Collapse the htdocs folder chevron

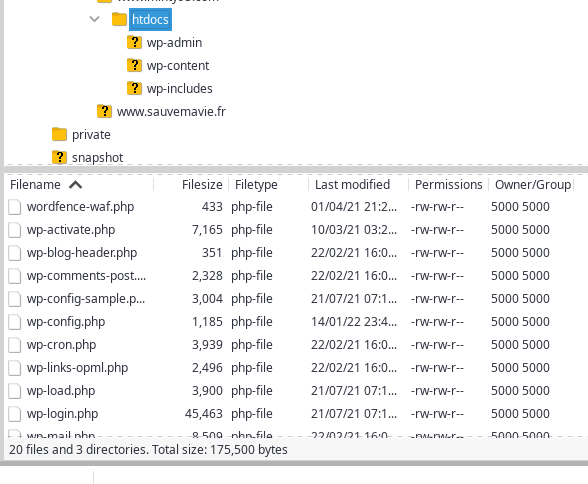(x=94, y=19)
